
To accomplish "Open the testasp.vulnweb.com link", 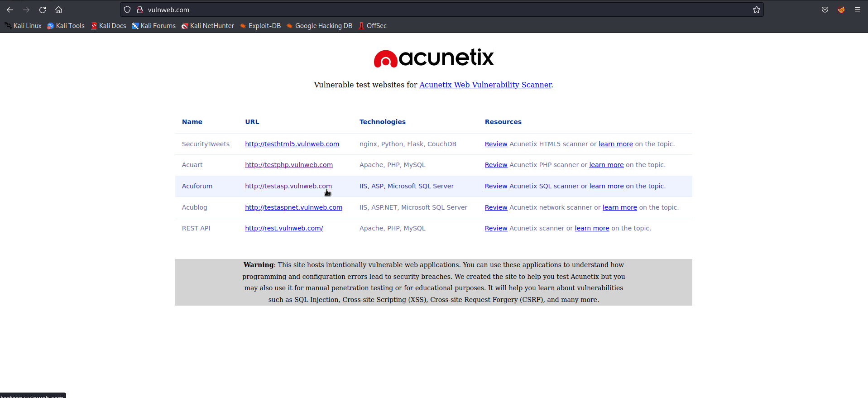I will click(288, 186).
